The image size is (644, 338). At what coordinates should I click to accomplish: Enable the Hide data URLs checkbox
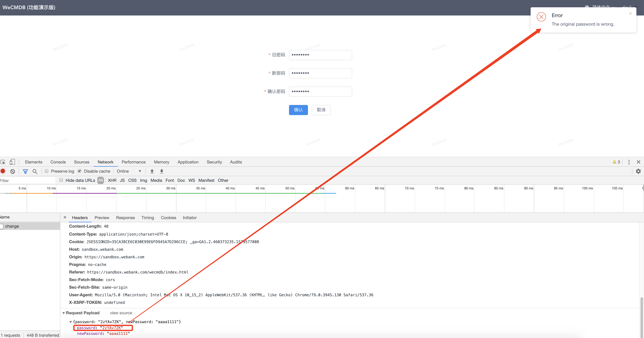[61, 180]
